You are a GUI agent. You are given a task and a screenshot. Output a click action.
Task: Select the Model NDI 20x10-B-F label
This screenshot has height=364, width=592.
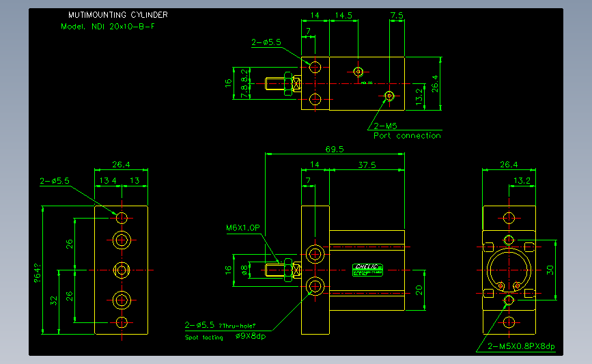[108, 27]
